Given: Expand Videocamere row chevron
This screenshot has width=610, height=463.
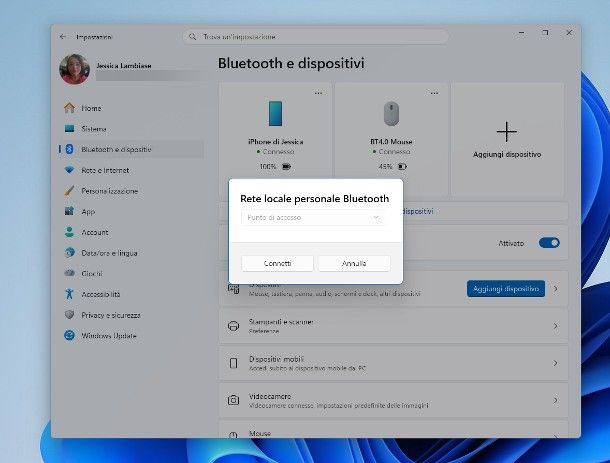Looking at the screenshot, I should click(556, 400).
